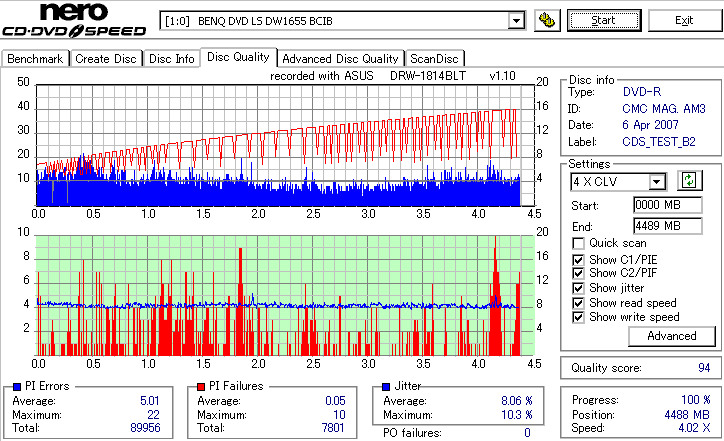The height and width of the screenshot is (441, 724).
Task: Select the Disc Quality tab
Action: (238, 57)
